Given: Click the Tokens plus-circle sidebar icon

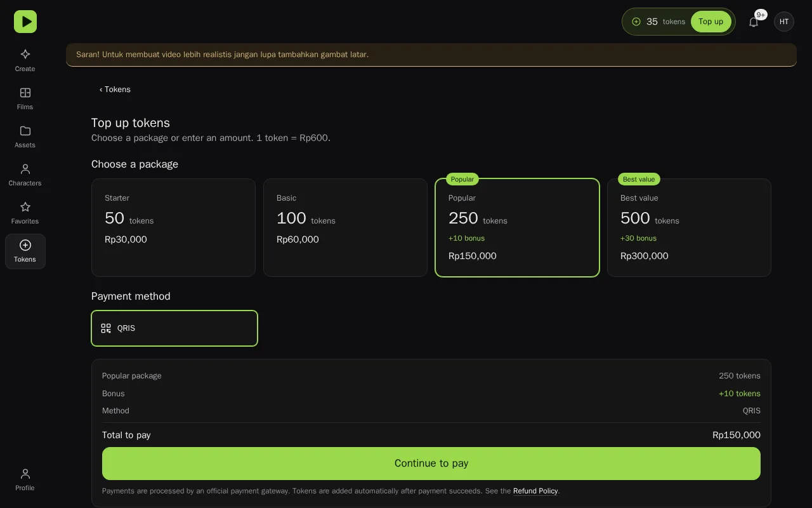Looking at the screenshot, I should point(25,245).
